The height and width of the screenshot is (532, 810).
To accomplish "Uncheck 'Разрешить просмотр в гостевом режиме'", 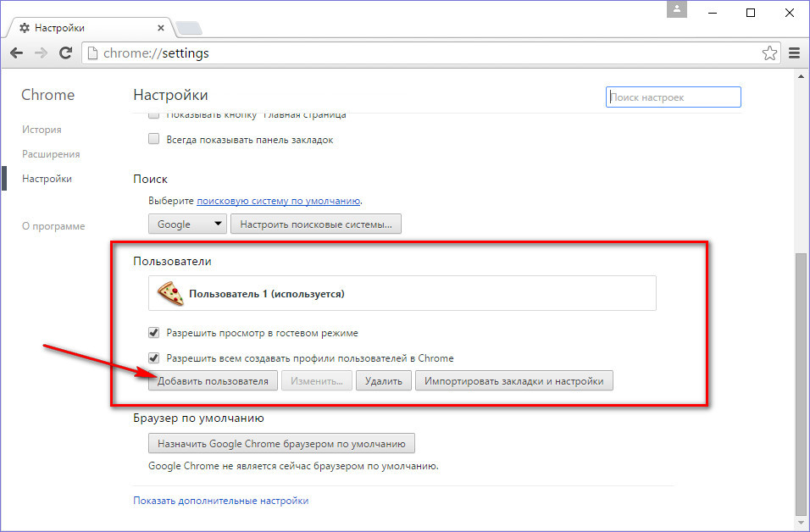I will pyautogui.click(x=154, y=333).
